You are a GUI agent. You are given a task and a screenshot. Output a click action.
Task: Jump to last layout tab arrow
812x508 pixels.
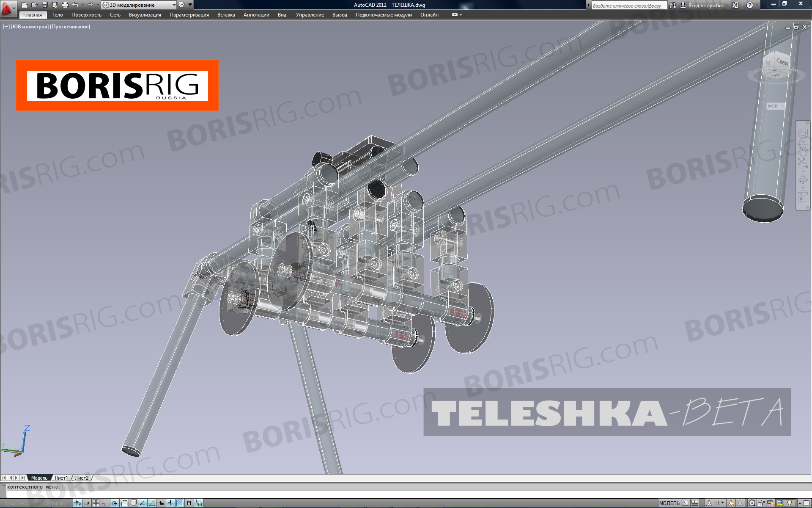(23, 478)
